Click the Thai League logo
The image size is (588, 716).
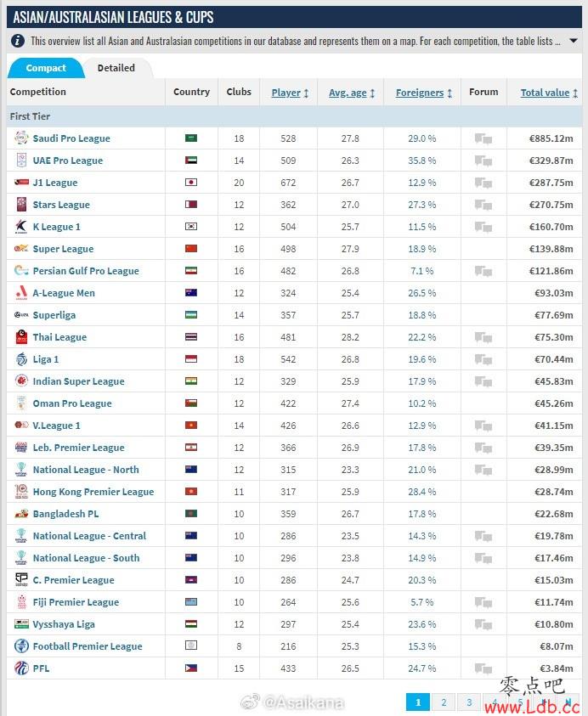point(21,337)
